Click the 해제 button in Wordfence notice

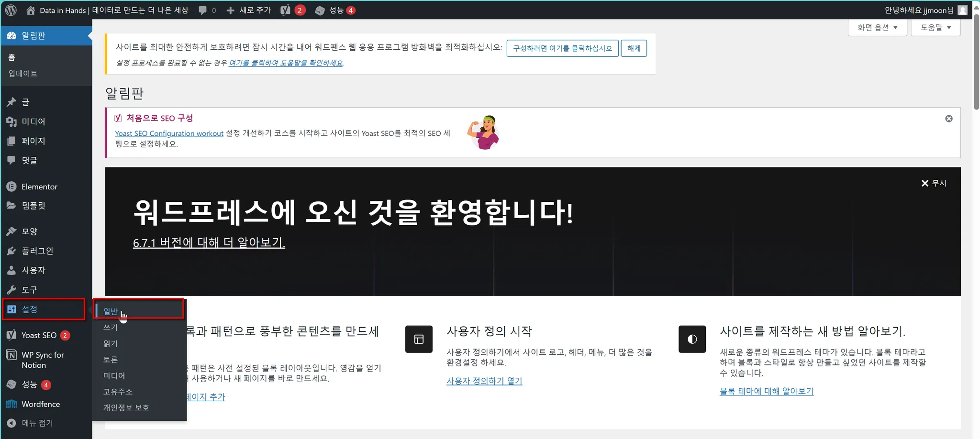tap(634, 48)
